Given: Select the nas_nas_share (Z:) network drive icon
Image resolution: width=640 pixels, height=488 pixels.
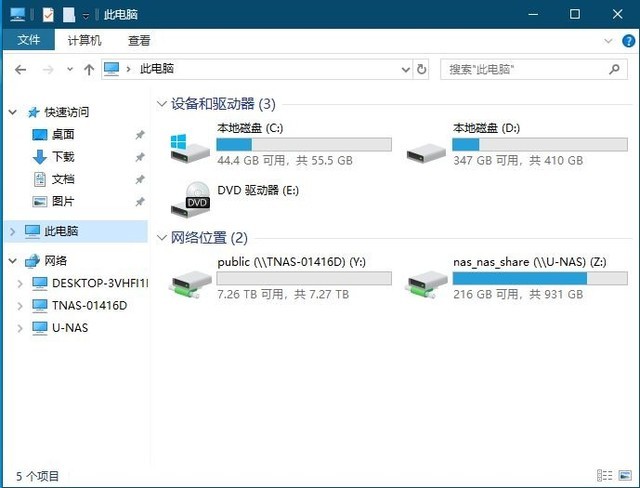Looking at the screenshot, I should click(x=426, y=285).
